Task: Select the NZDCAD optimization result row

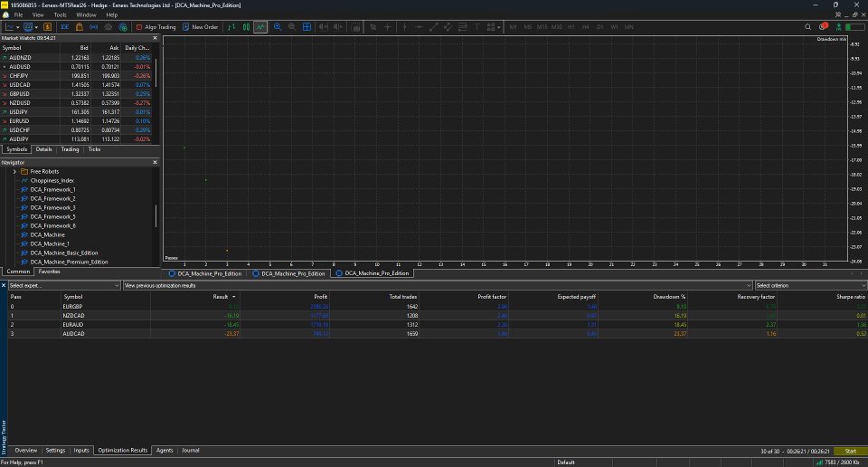Action: [438, 315]
